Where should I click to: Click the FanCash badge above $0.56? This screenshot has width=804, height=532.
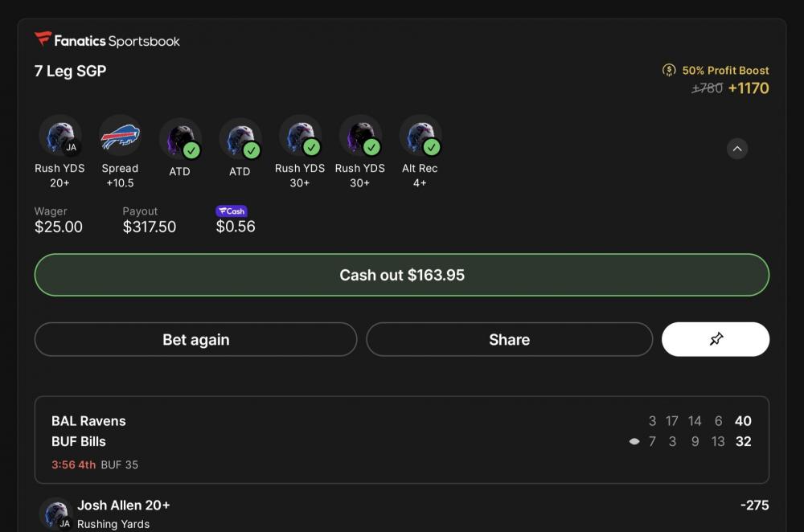(232, 211)
